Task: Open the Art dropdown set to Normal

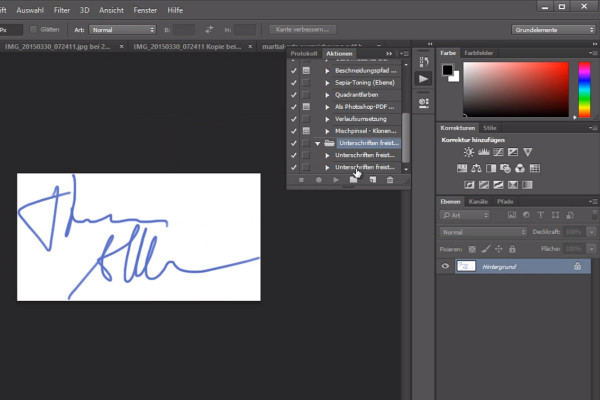Action: point(122,29)
